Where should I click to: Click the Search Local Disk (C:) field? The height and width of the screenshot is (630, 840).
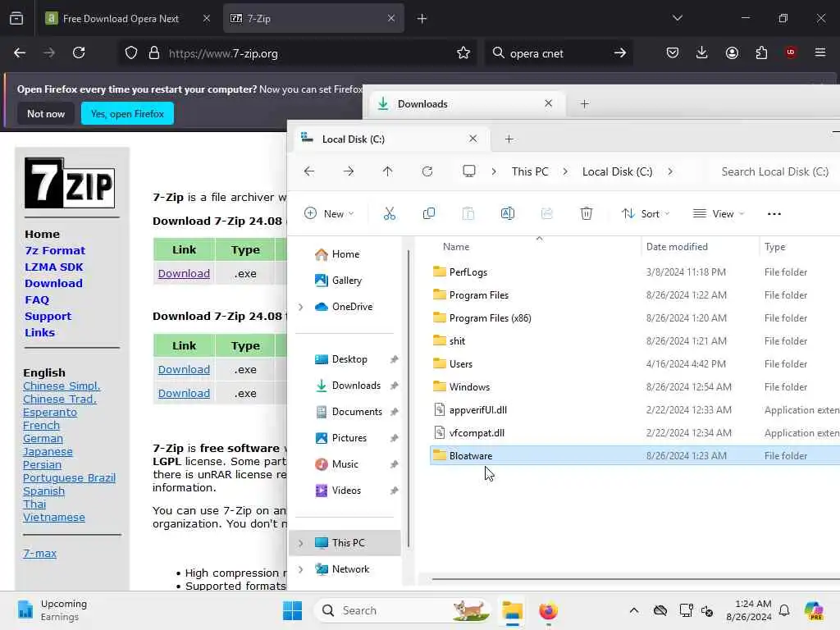point(774,171)
